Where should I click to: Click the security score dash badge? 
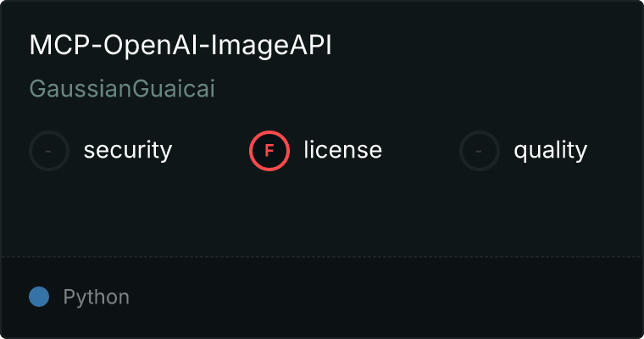click(49, 151)
